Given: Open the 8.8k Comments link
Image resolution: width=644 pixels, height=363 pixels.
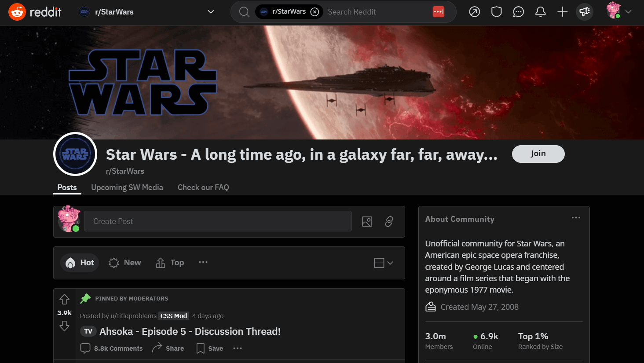Looking at the screenshot, I should click(112, 348).
